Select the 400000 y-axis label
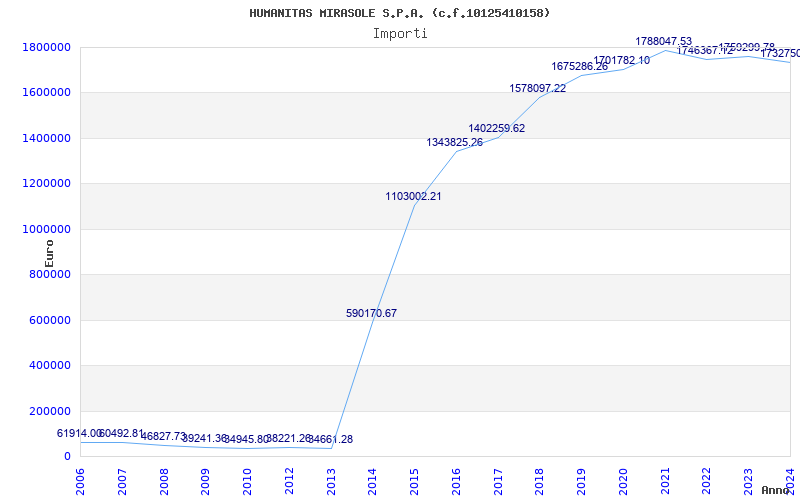This screenshot has height=500, width=800. tap(49, 366)
